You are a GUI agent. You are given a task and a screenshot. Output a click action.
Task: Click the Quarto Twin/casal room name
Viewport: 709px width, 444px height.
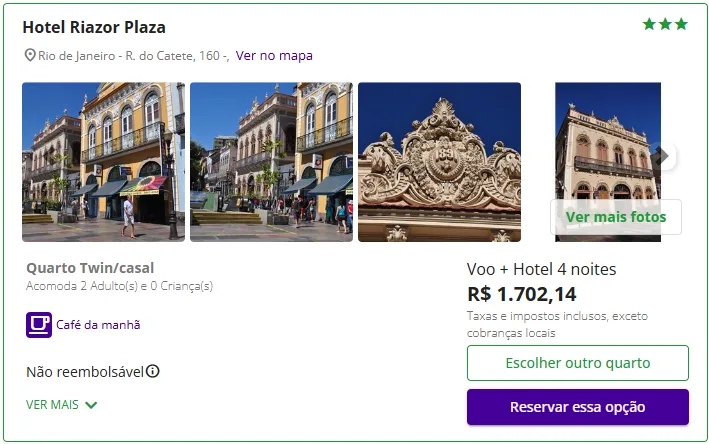(x=90, y=268)
